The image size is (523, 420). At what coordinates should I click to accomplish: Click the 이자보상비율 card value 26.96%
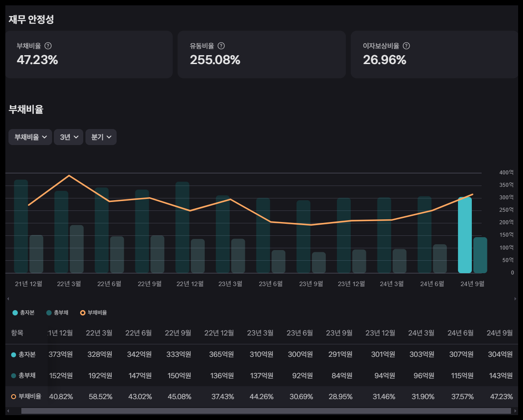[385, 60]
